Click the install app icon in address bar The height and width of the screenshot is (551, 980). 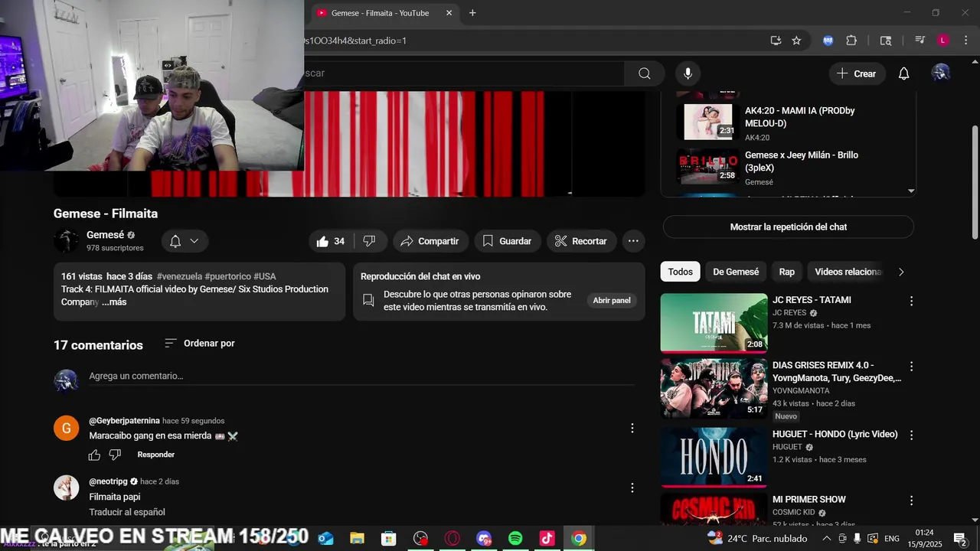[776, 41]
